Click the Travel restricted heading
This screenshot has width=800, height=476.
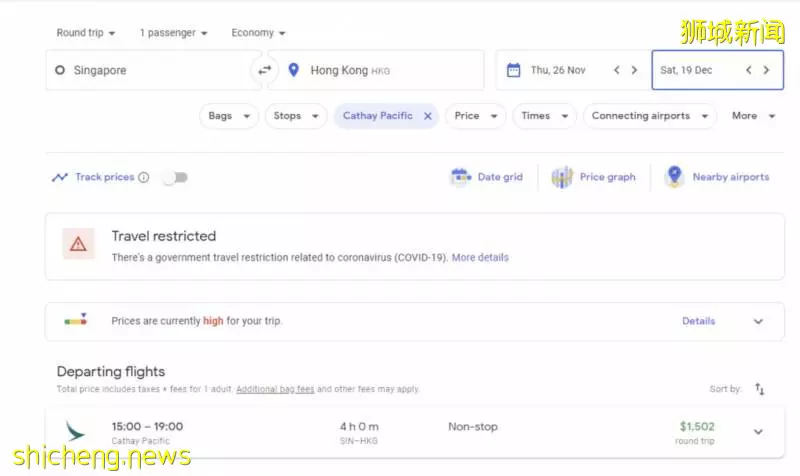click(x=164, y=236)
